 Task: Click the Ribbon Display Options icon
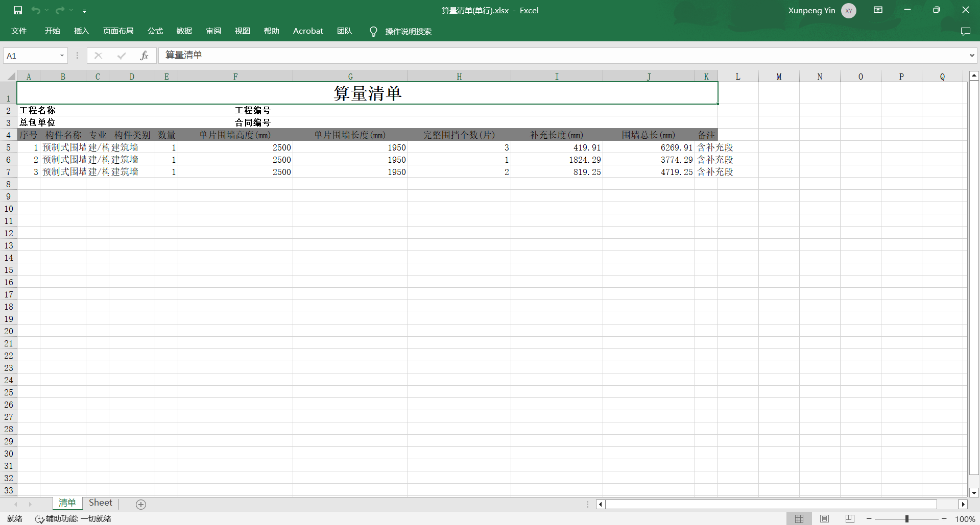click(878, 10)
